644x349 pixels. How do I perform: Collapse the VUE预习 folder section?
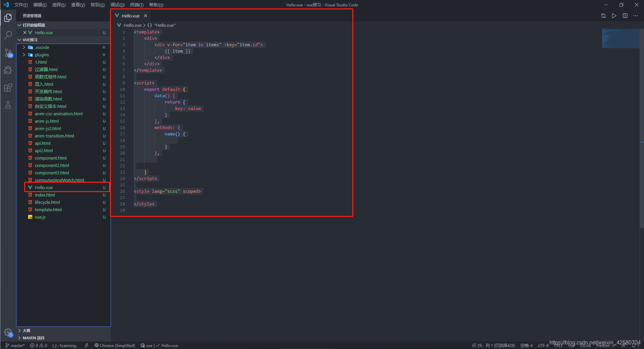[x=64, y=40]
